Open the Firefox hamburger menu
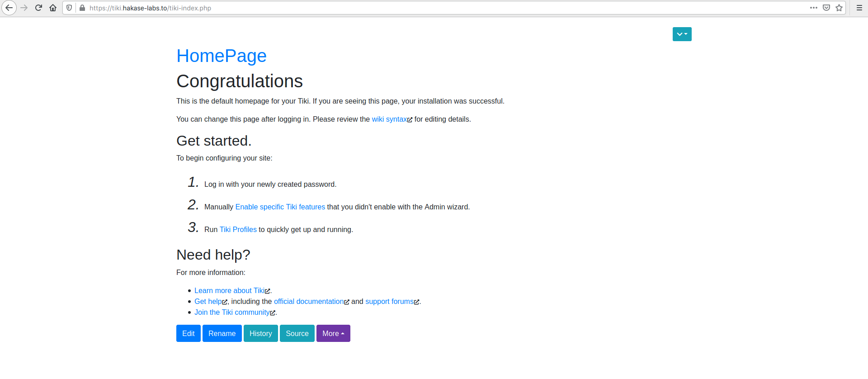This screenshot has width=868, height=379. tap(859, 8)
